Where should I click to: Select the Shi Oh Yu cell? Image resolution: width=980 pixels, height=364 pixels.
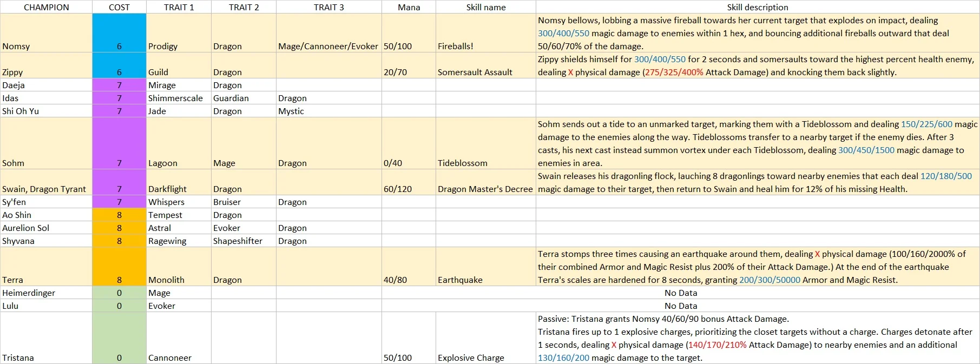[x=46, y=111]
